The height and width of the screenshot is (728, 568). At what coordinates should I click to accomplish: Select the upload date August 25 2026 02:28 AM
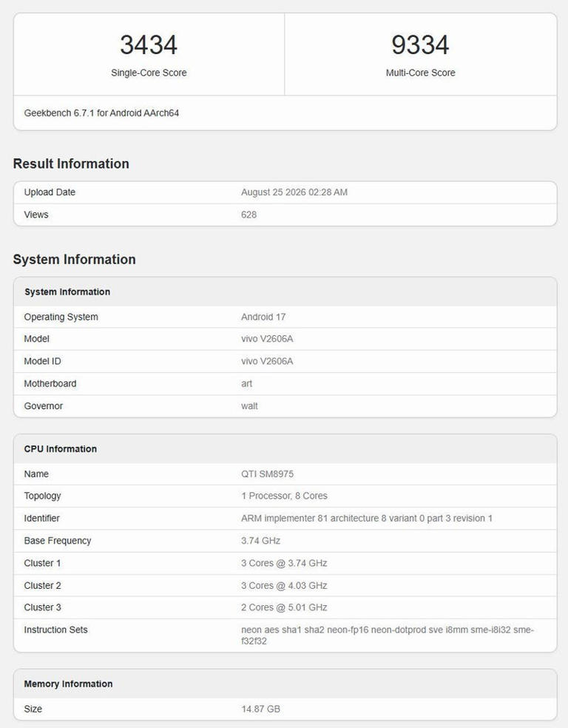tap(294, 192)
